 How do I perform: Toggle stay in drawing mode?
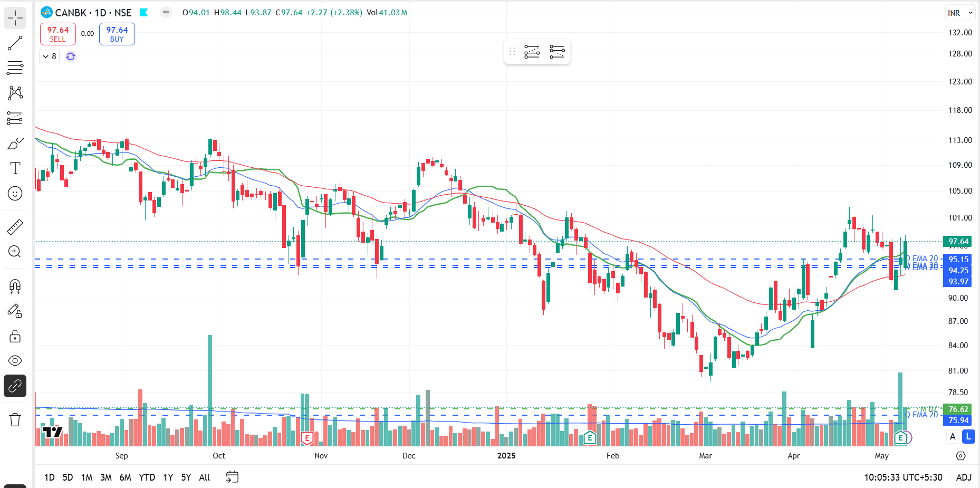click(15, 311)
